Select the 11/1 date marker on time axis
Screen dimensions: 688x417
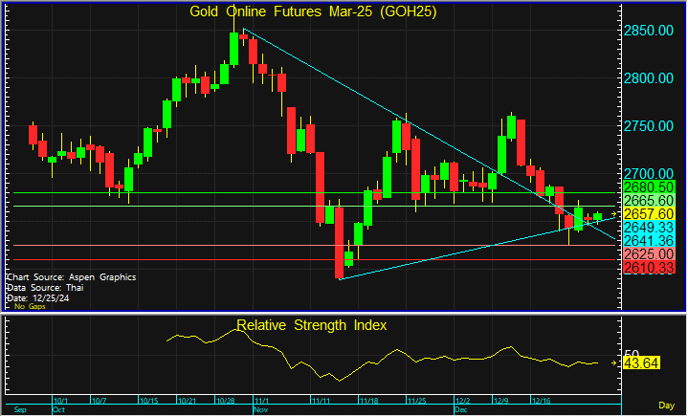tap(262, 401)
